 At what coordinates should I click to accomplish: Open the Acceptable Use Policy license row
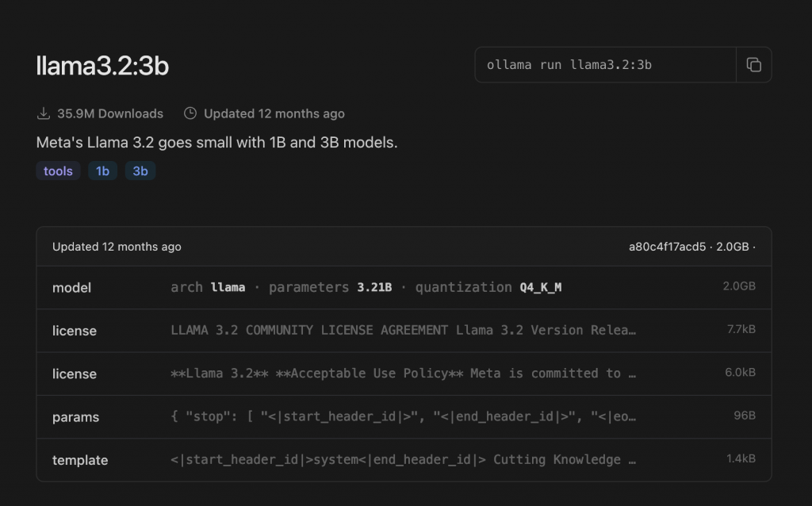pyautogui.click(x=404, y=374)
